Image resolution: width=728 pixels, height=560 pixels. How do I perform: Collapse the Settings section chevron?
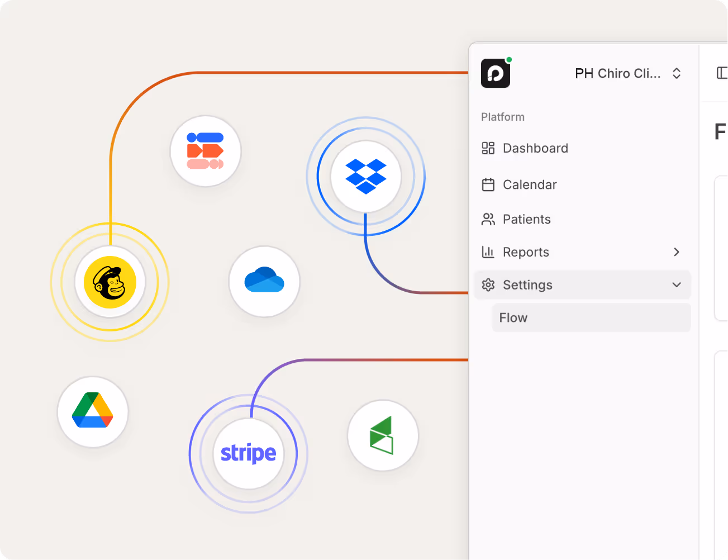[x=677, y=285]
